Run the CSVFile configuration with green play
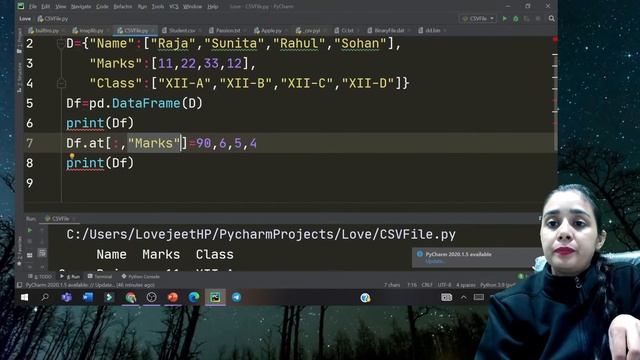This screenshot has width=640, height=360. [504, 18]
